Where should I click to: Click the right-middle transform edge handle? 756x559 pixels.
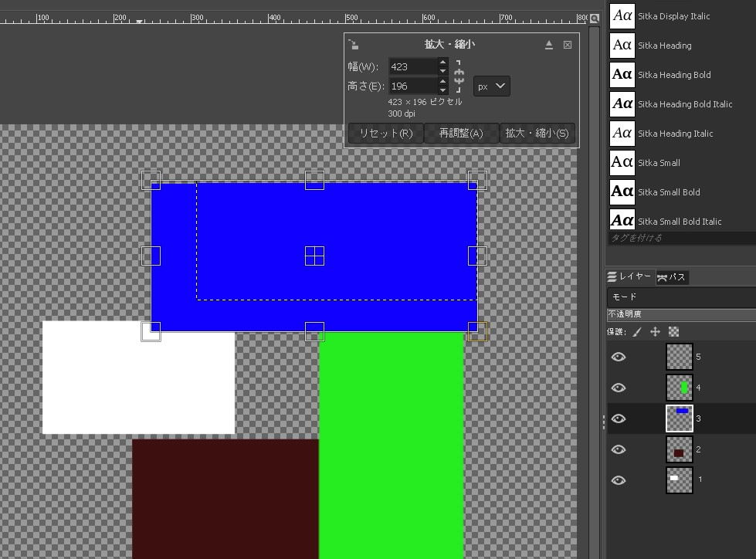(x=478, y=256)
